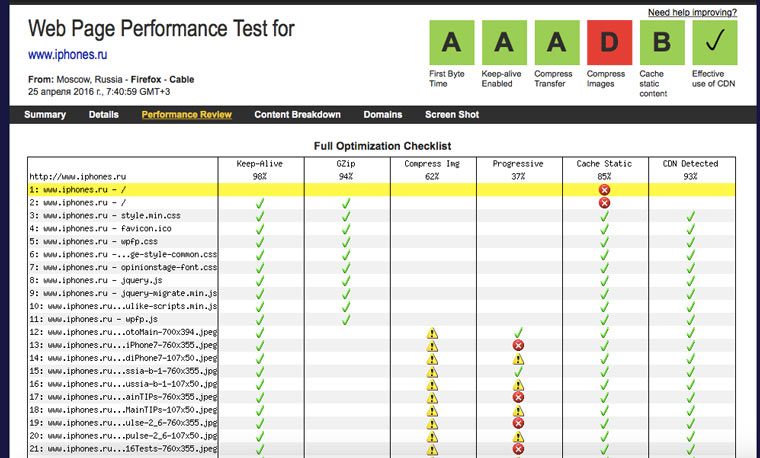760x458 pixels.
Task: Click the red D Compress Images grade
Action: (x=608, y=43)
